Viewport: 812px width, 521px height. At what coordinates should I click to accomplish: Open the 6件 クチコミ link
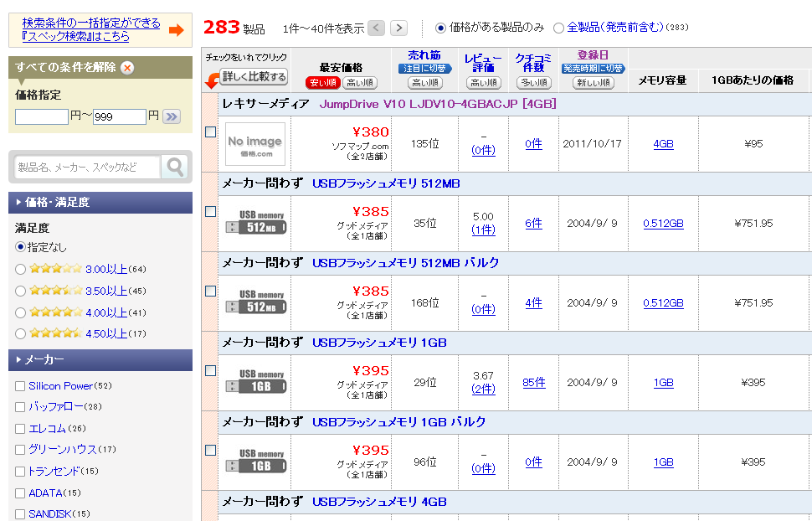coord(533,224)
